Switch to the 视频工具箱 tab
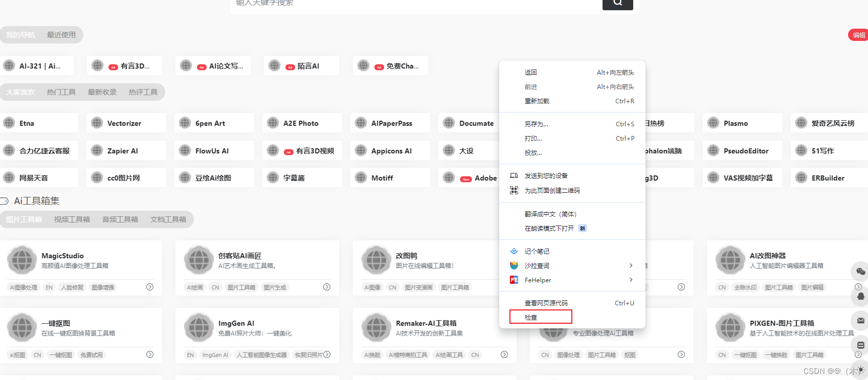The height and width of the screenshot is (380, 868). [72, 219]
